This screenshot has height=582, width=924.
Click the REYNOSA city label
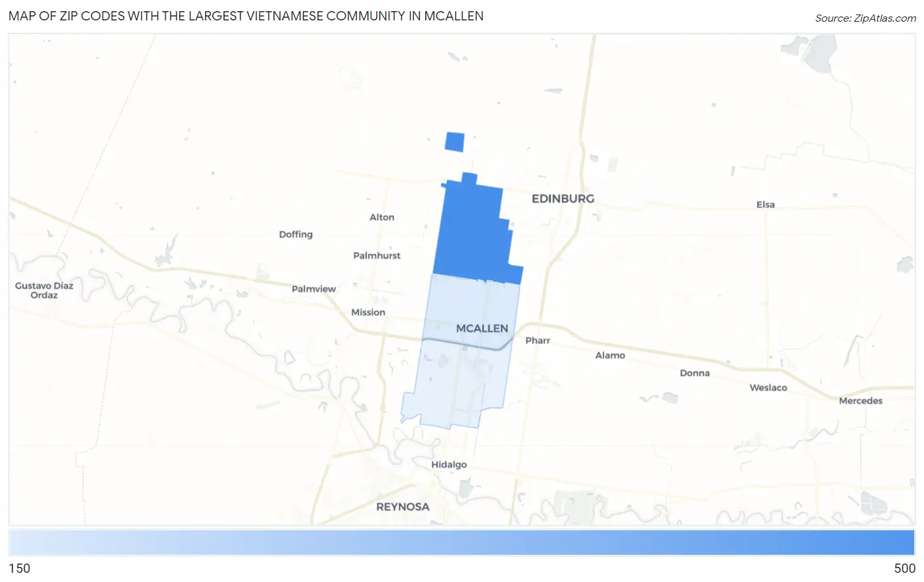point(403,506)
